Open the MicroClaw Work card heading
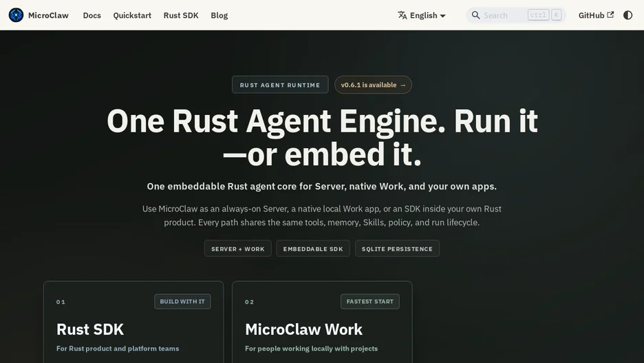Screen dimensions: 644x363 (304, 329)
